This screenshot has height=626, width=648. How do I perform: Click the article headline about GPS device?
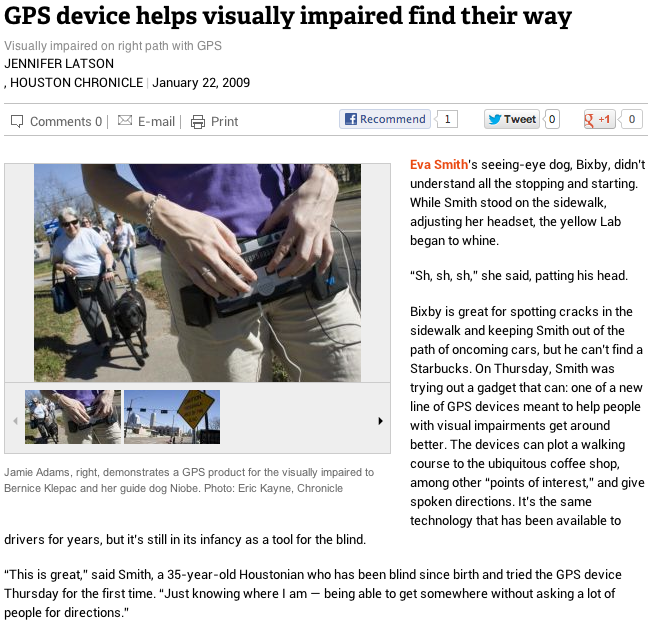point(288,16)
